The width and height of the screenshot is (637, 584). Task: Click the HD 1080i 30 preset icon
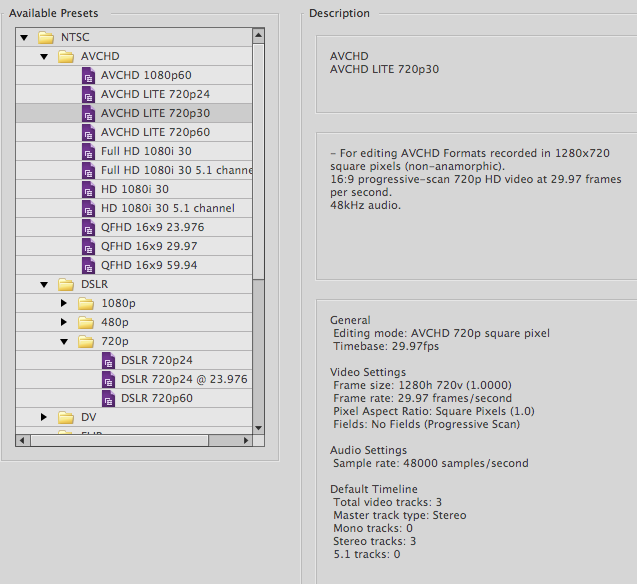pos(88,190)
